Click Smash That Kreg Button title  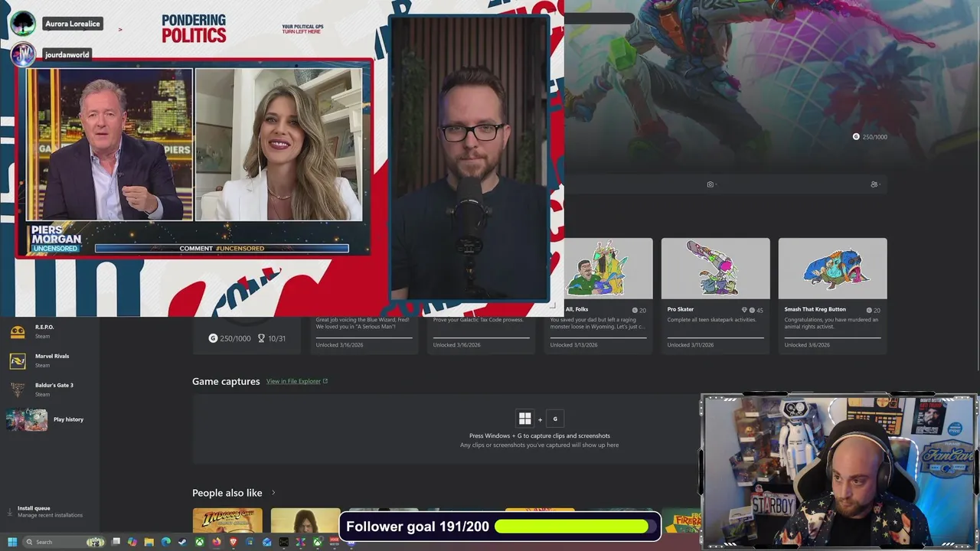[815, 309]
